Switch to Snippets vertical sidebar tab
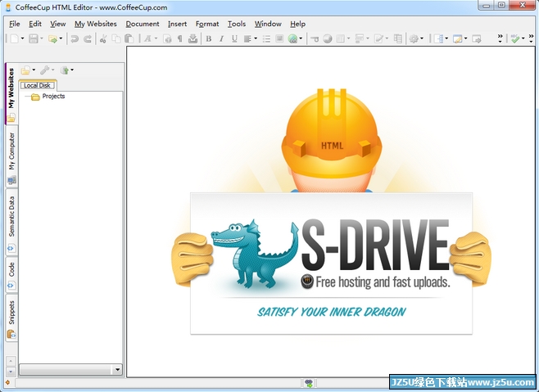The width and height of the screenshot is (539, 392). (x=11, y=318)
